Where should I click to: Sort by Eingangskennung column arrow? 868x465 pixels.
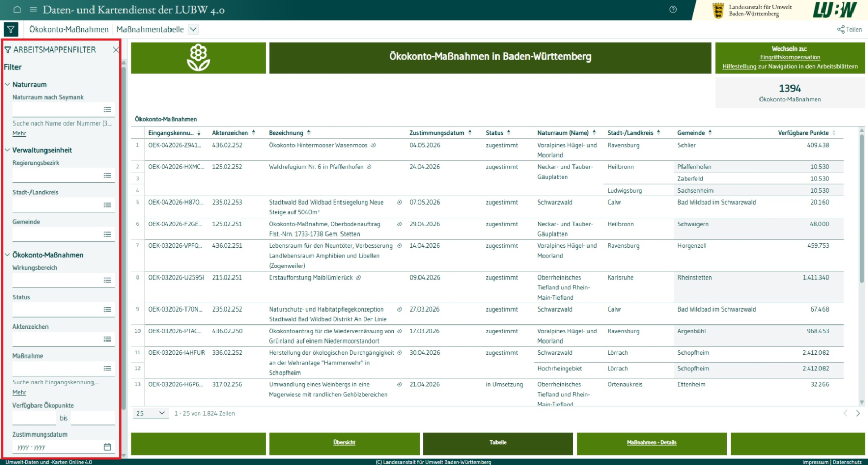[x=199, y=133]
